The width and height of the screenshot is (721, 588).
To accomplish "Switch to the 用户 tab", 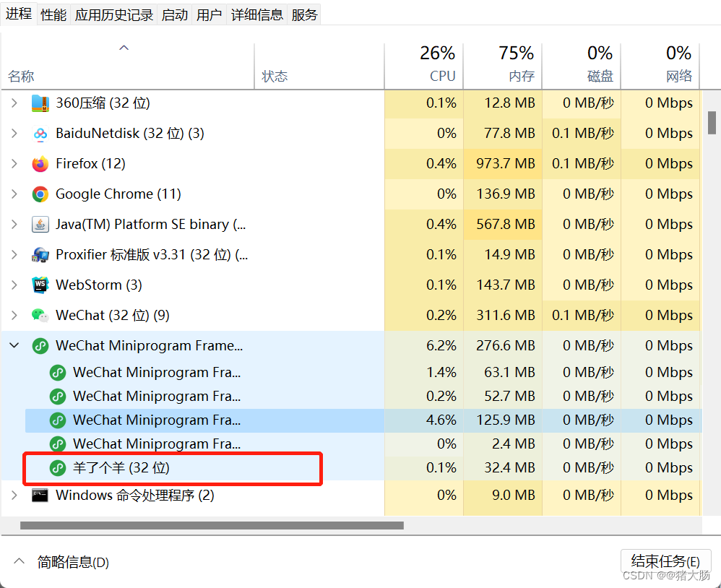I will (210, 14).
